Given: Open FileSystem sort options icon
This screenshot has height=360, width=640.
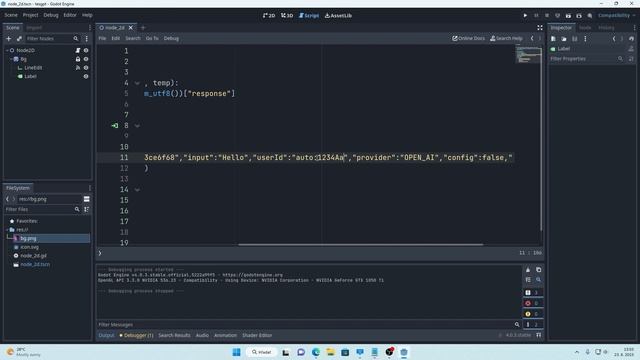Looking at the screenshot, I should tap(87, 209).
